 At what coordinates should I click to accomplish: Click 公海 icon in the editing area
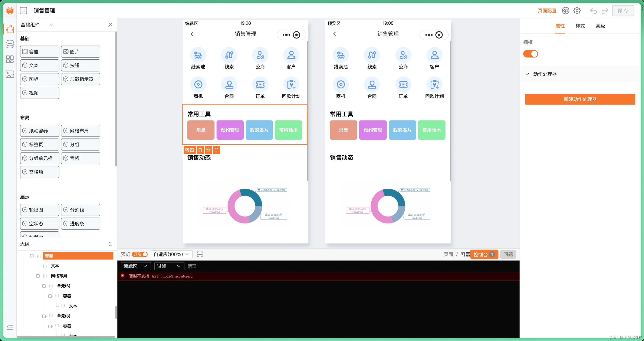[260, 55]
